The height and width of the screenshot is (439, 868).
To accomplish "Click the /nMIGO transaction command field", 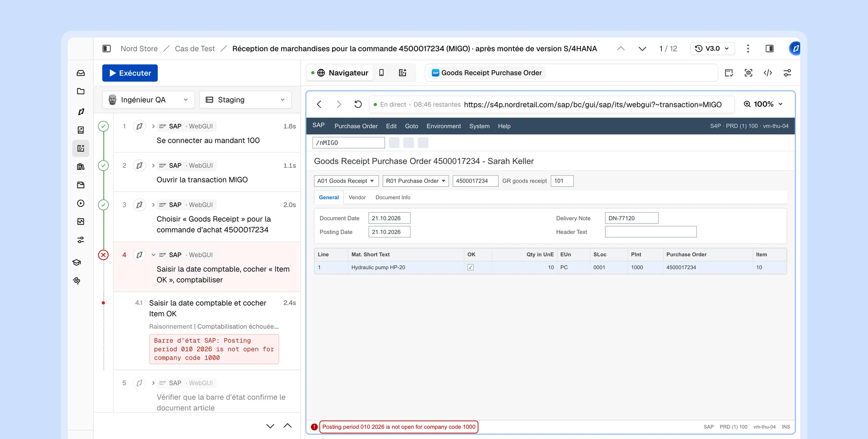I will pos(349,143).
